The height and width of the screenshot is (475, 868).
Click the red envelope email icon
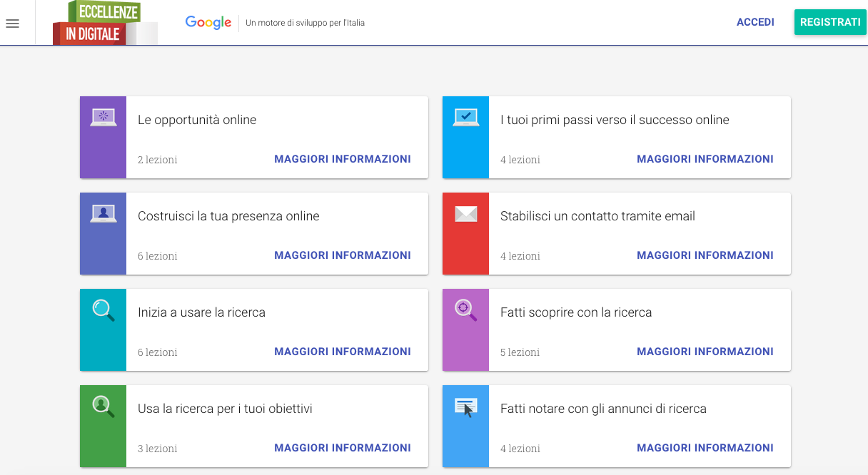[465, 214]
